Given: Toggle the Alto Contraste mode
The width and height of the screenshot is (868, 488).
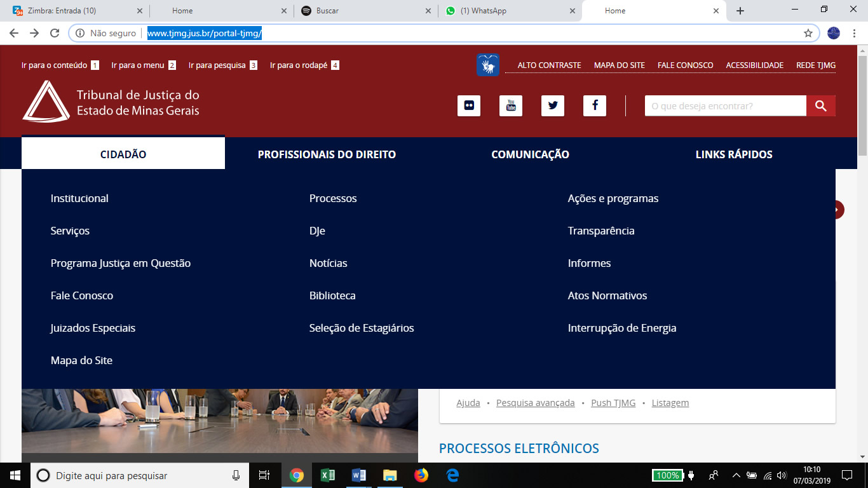Looking at the screenshot, I should click(x=549, y=65).
